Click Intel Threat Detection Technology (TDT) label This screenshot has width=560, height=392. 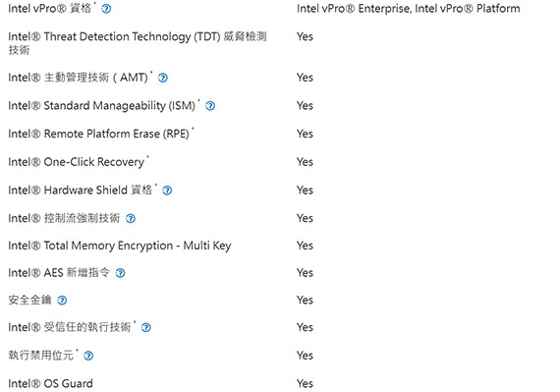[138, 43]
